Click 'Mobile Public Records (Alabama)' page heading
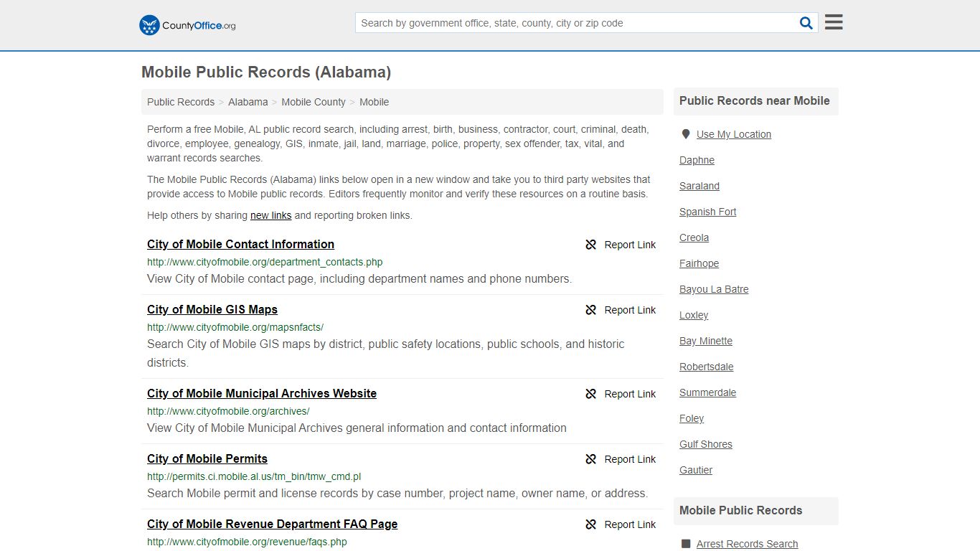 (x=266, y=72)
